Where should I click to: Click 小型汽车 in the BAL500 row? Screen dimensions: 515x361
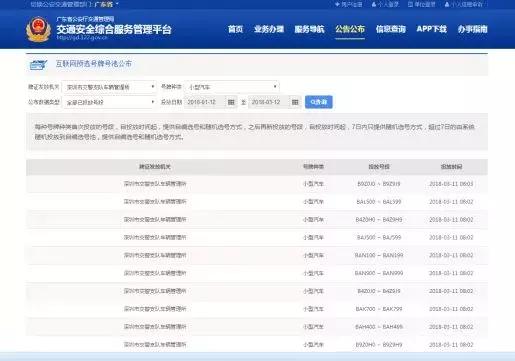pos(313,202)
